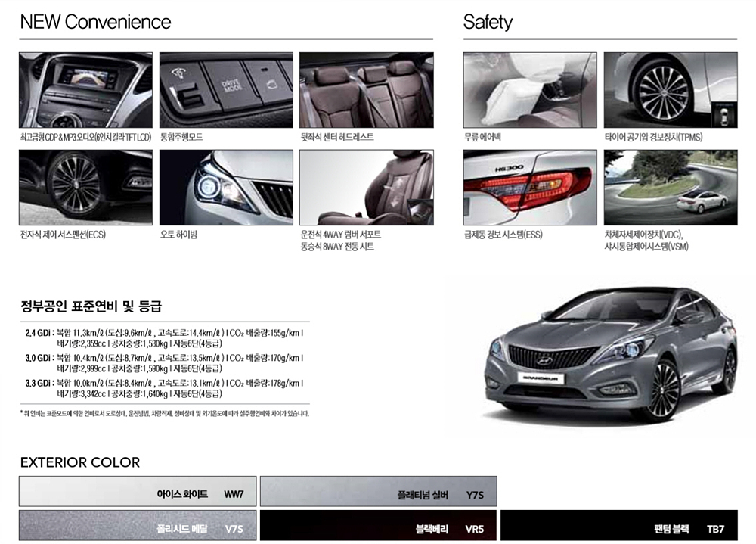View the auto high beam headlight photo
The height and width of the screenshot is (544, 756).
pos(226,187)
